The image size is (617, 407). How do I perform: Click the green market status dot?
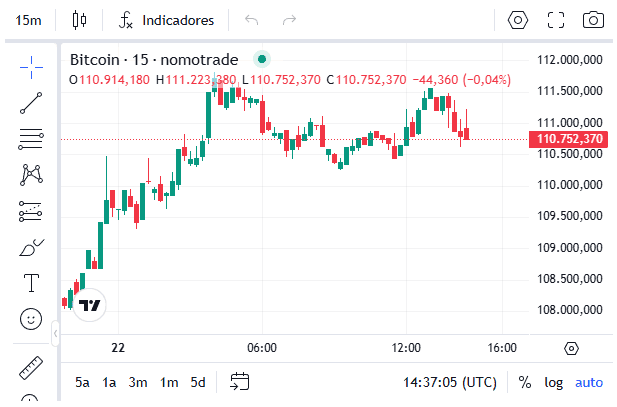262,59
